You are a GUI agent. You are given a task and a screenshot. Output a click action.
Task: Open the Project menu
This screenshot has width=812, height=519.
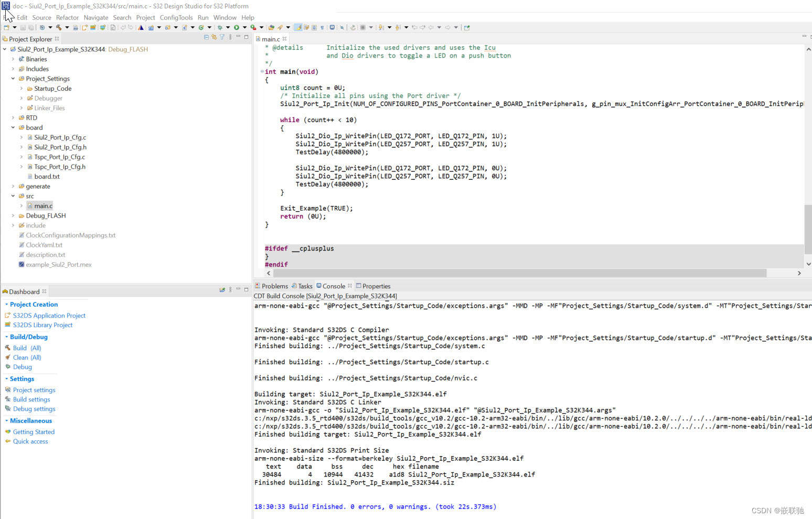[145, 17]
